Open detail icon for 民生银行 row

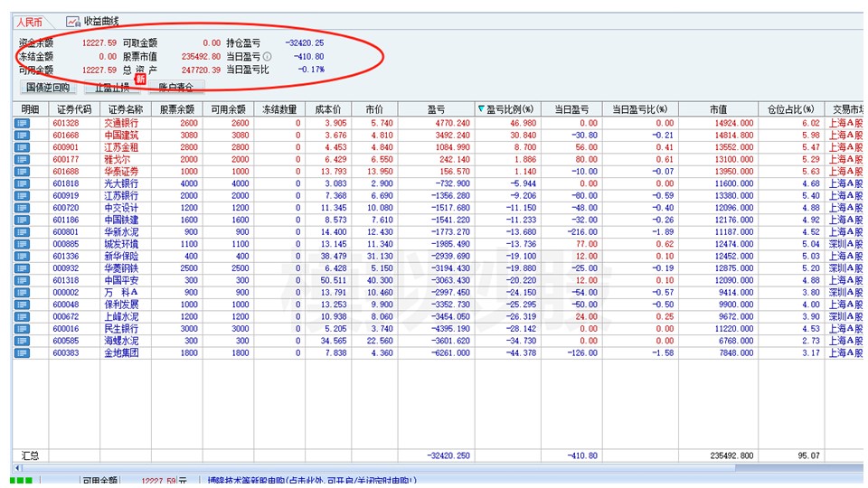click(22, 329)
